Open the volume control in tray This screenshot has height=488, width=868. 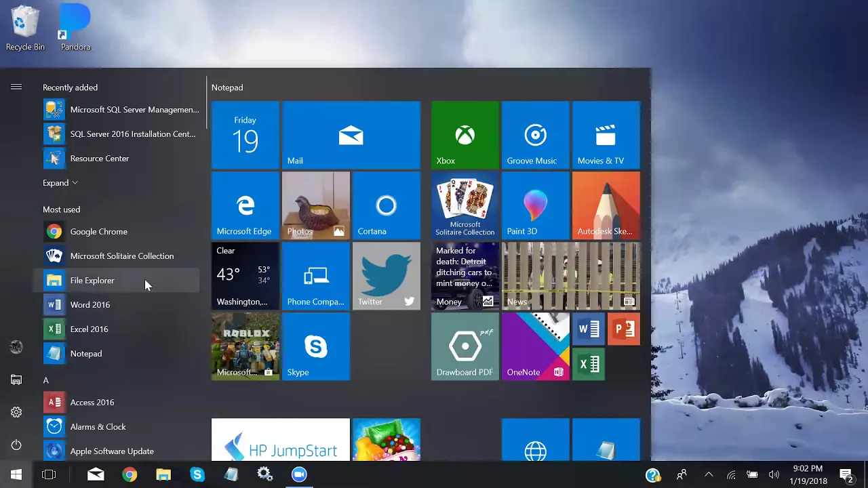pyautogui.click(x=774, y=474)
